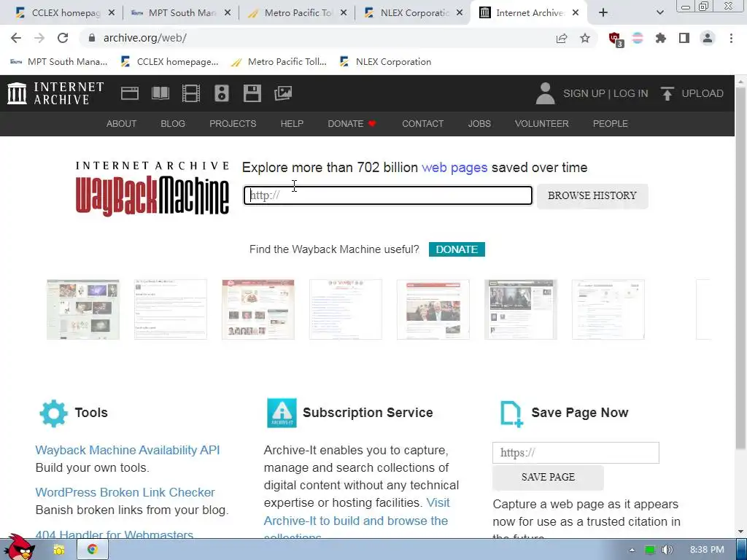Bookmark this page with the star icon
This screenshot has height=560, width=747.
point(585,38)
